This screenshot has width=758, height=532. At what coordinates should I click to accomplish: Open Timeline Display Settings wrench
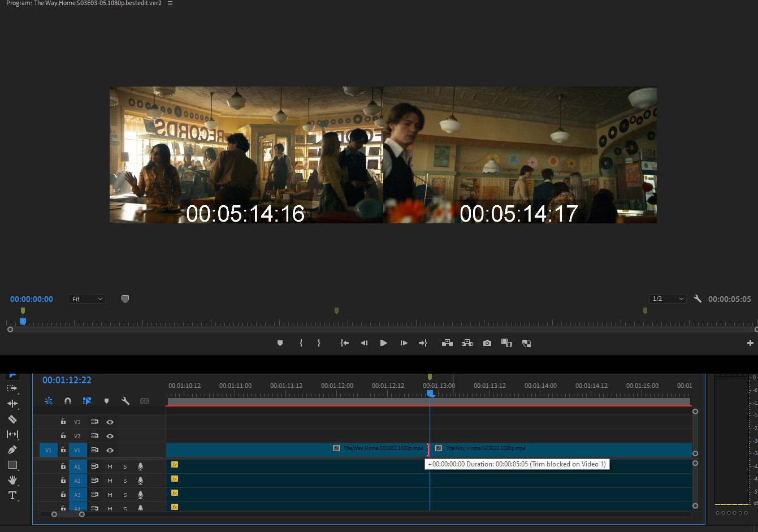click(x=125, y=401)
